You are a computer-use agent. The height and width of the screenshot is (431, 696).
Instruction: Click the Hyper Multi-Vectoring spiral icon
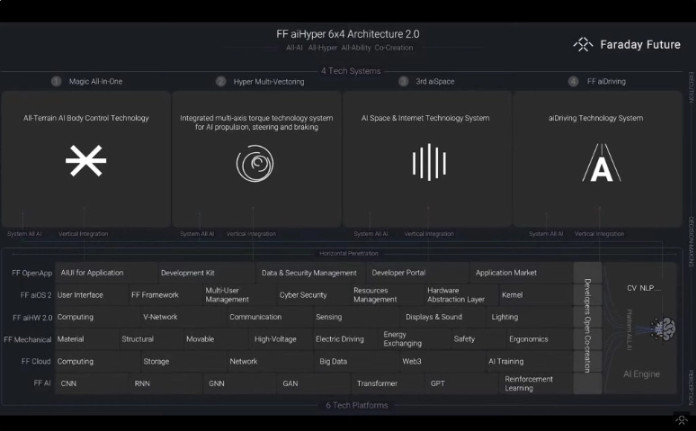(255, 163)
